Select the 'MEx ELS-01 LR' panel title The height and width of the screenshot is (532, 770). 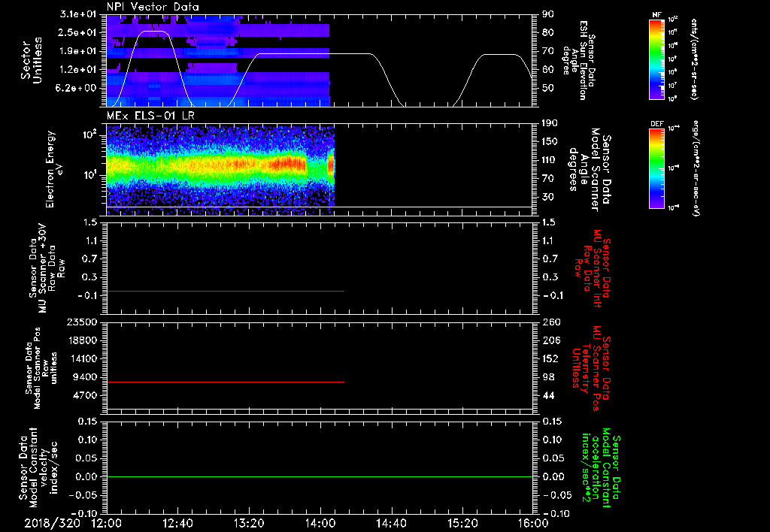pyautogui.click(x=150, y=116)
